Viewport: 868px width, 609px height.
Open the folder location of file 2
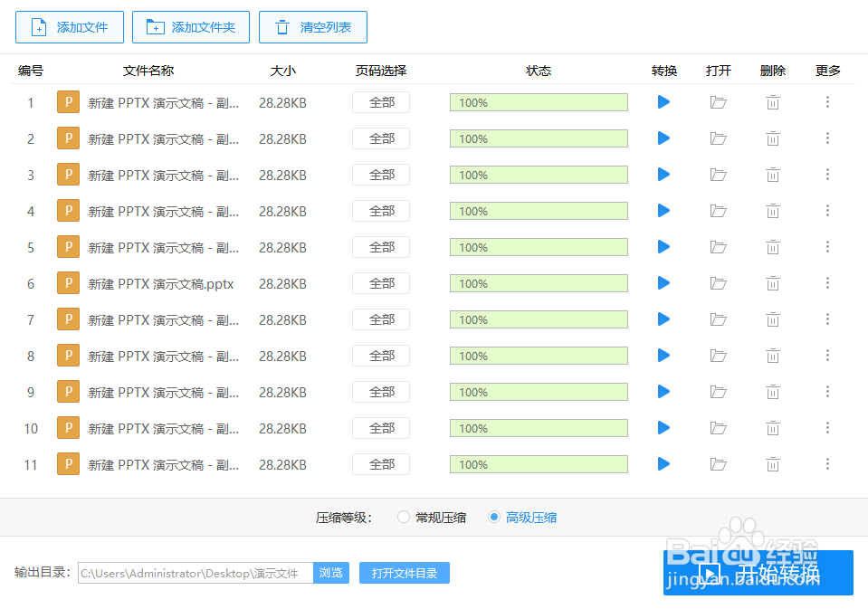[x=718, y=138]
